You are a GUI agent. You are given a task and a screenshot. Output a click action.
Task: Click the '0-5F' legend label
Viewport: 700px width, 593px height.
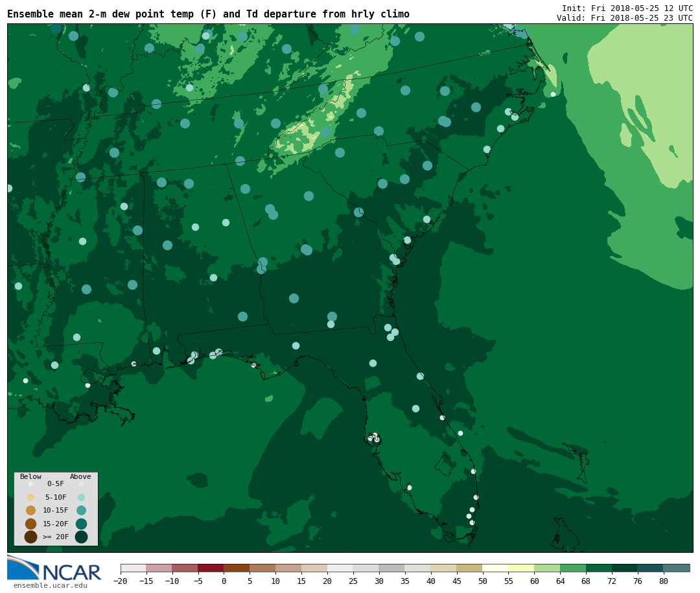point(56,483)
